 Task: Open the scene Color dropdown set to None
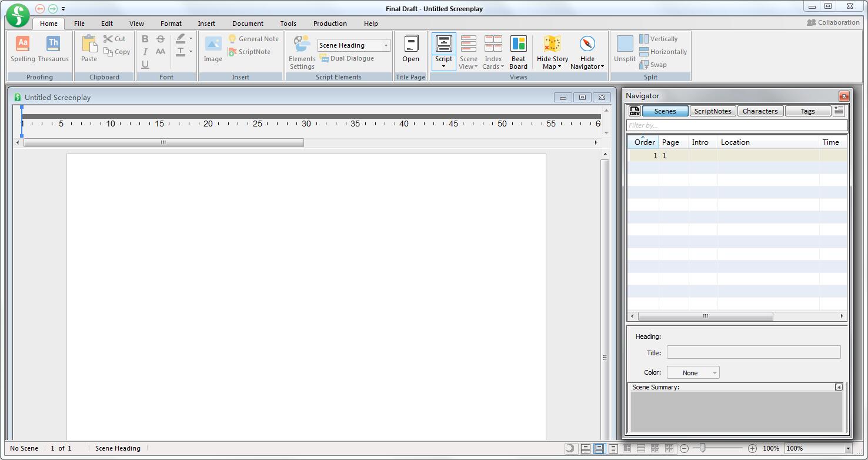pyautogui.click(x=693, y=372)
